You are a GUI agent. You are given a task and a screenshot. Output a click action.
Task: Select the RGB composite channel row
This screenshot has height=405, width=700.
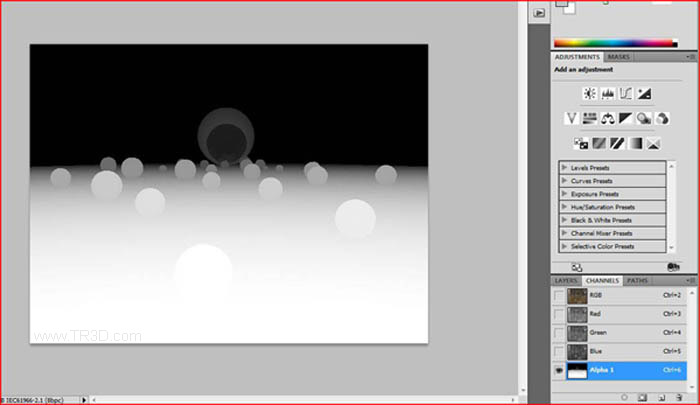click(x=620, y=296)
